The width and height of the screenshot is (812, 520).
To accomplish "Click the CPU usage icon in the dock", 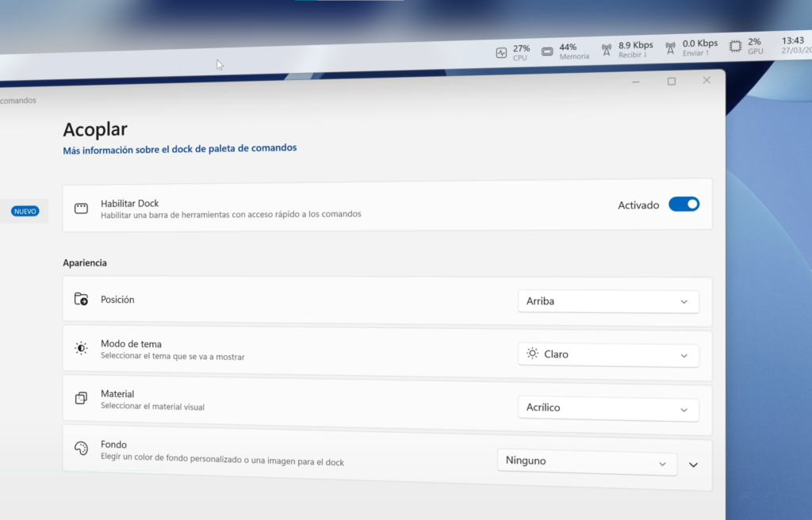I will pyautogui.click(x=501, y=53).
